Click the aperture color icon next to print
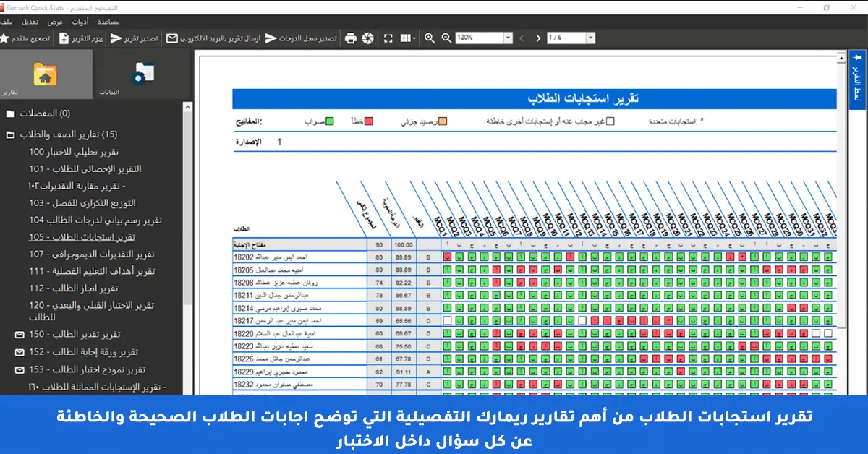Viewport: 868px width, 454px height. 367,38
